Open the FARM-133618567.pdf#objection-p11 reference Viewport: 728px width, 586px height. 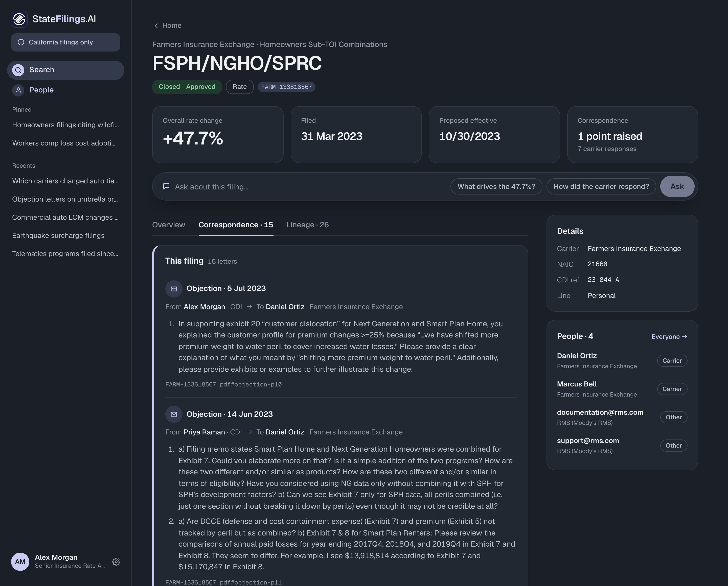point(223,582)
